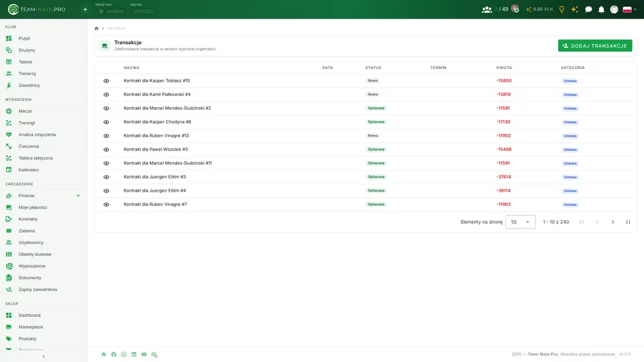Open Trenerzy section
The width and height of the screenshot is (644, 362).
point(27,74)
